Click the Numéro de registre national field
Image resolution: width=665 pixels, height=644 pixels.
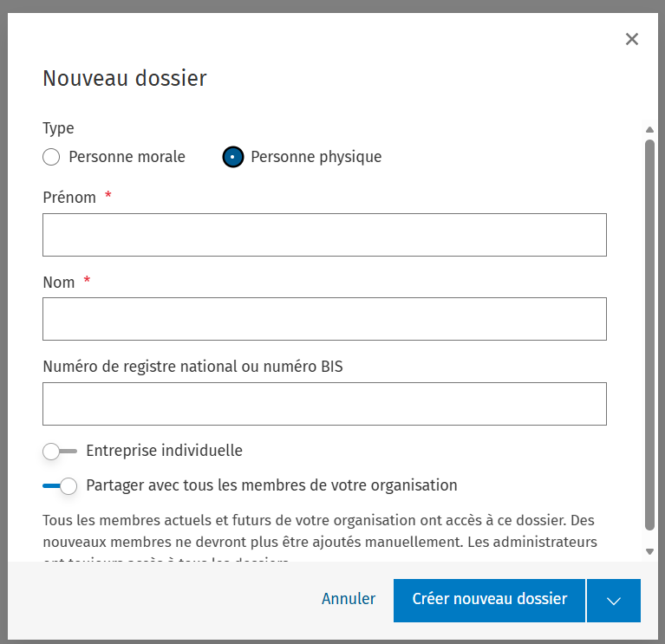324,404
